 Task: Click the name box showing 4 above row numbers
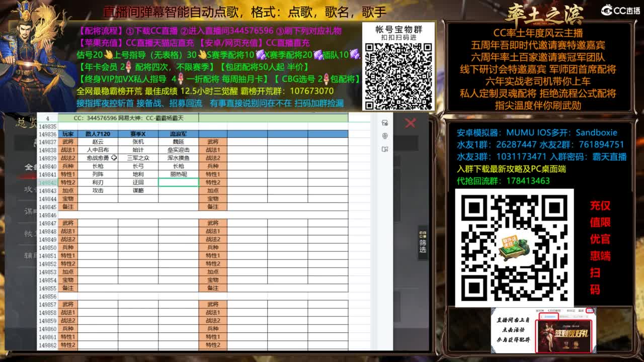[47, 117]
